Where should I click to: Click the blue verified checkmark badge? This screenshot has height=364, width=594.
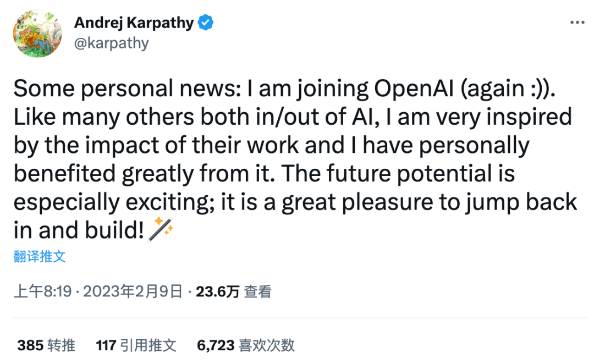pyautogui.click(x=206, y=23)
